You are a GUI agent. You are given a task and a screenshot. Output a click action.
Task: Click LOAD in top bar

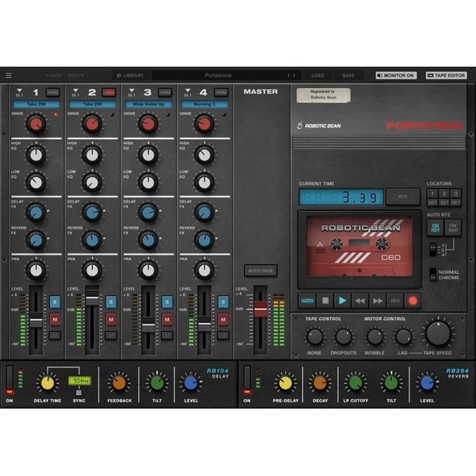click(x=317, y=75)
